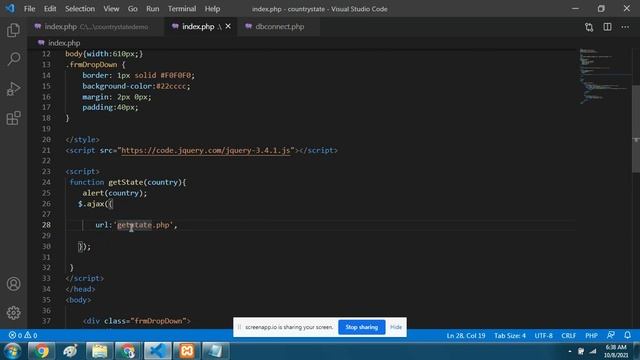Viewport: 640px width, 360px height.
Task: Open the View menu
Action: click(x=111, y=9)
